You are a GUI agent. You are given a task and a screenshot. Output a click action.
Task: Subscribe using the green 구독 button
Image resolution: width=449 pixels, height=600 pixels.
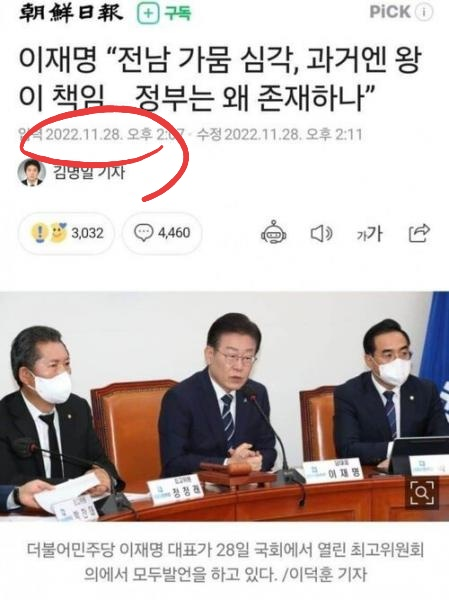165,14
